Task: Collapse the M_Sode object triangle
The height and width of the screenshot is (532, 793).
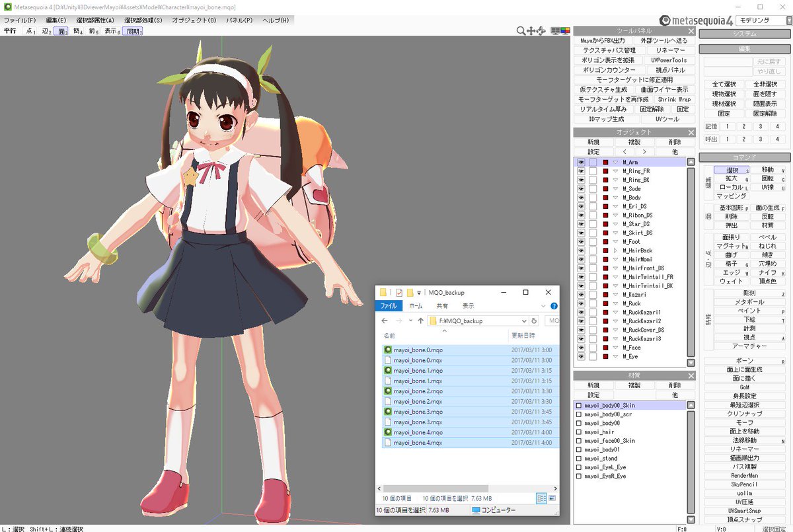Action: [616, 189]
